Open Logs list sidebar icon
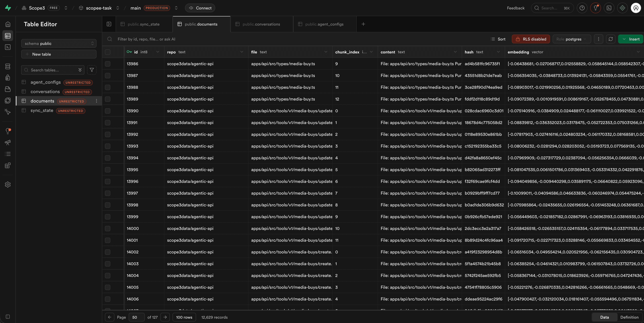This screenshot has height=323, width=644. 8,154
